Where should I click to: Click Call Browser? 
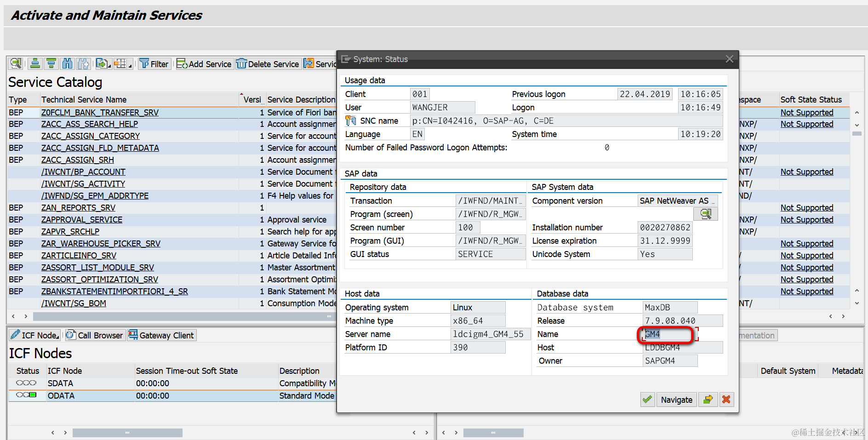tap(95, 335)
